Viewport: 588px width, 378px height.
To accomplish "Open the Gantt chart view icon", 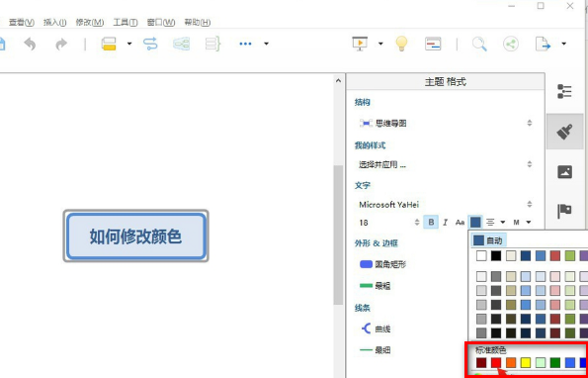I will click(433, 44).
